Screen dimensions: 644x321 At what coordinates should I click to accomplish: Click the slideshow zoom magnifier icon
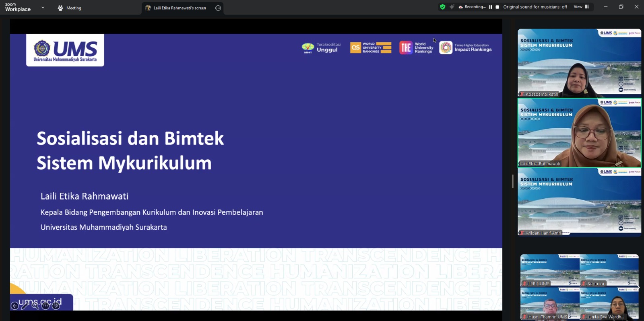click(35, 306)
